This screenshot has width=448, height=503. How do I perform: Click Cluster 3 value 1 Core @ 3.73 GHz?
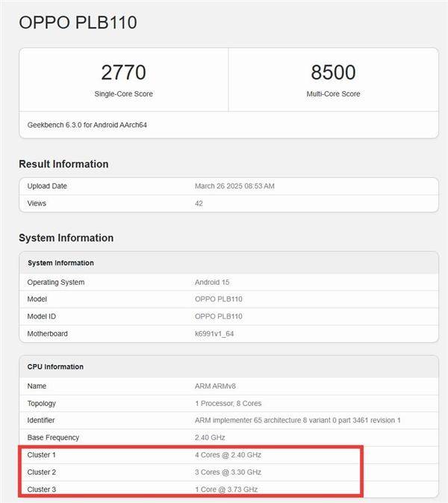point(226,490)
